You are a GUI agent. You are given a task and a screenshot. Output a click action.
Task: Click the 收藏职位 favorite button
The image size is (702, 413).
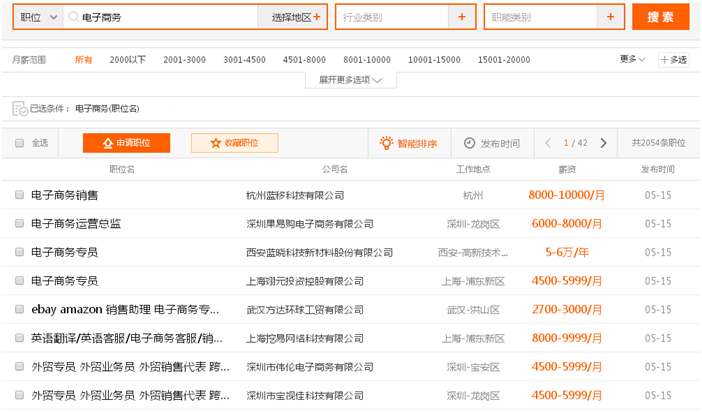point(234,143)
